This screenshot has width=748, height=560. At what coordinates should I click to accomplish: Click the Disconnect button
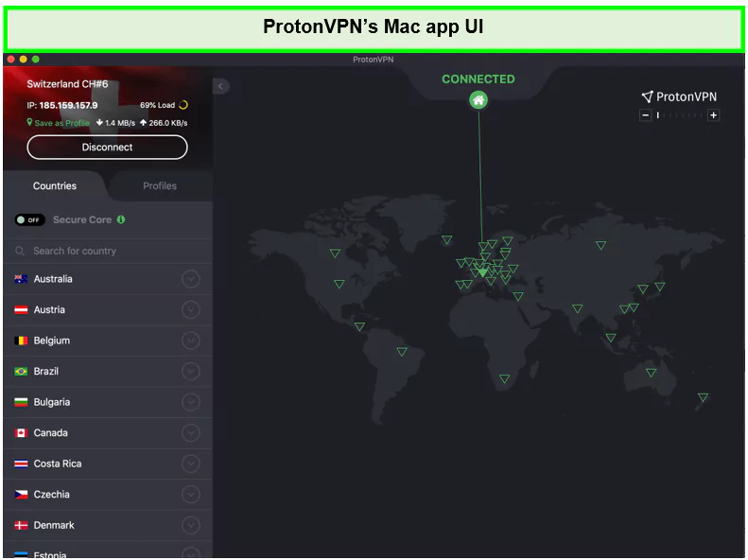pyautogui.click(x=108, y=147)
